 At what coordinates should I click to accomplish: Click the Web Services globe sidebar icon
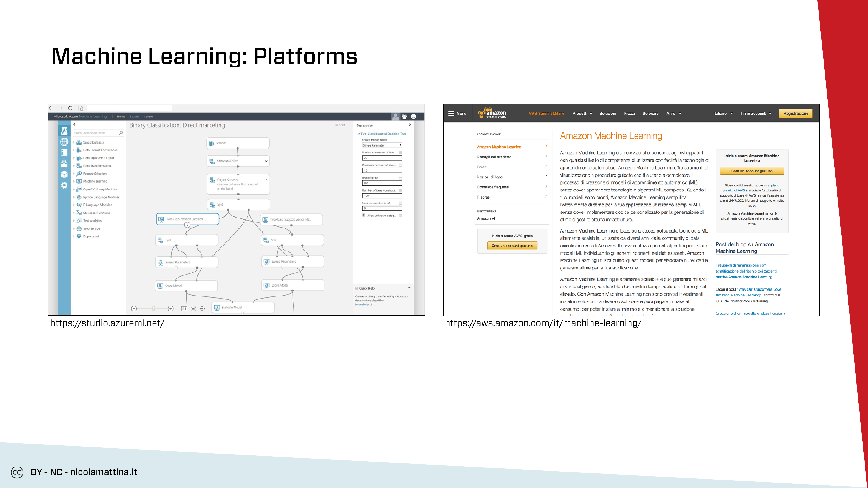[64, 142]
